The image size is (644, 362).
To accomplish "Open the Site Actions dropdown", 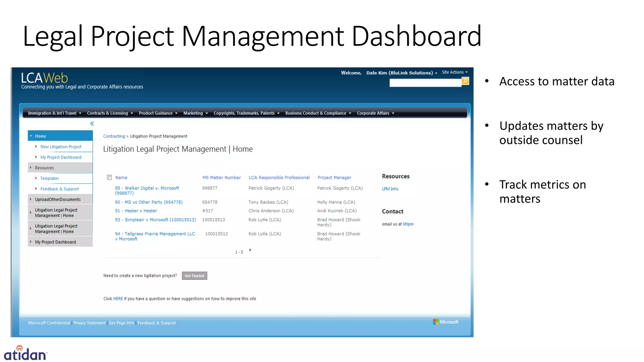I will 455,72.
